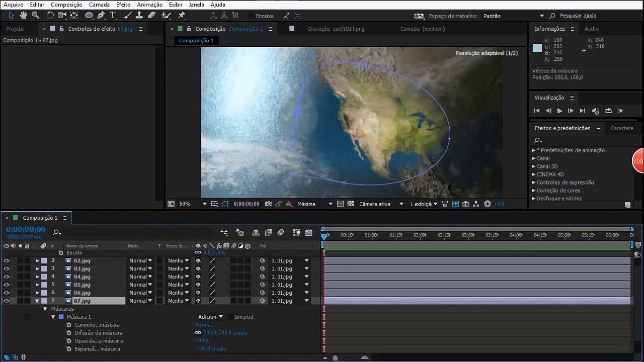Image resolution: width=644 pixels, height=362 pixels.
Task: Select the Ellipse mask shape tool
Action: point(89,16)
